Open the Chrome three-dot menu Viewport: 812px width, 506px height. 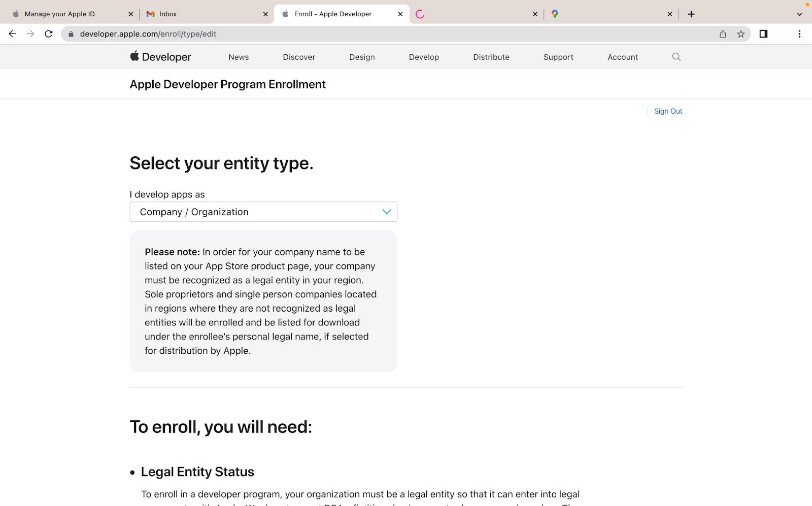(x=799, y=34)
